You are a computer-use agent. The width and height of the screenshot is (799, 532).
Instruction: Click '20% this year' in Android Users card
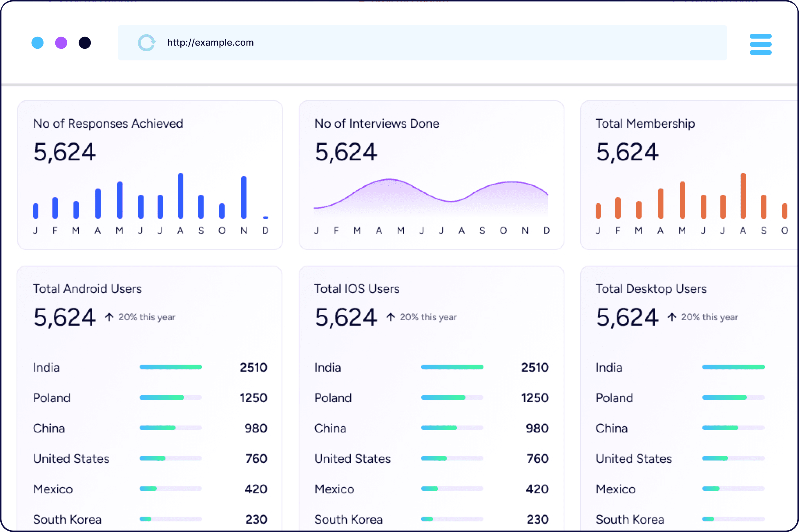coord(147,317)
